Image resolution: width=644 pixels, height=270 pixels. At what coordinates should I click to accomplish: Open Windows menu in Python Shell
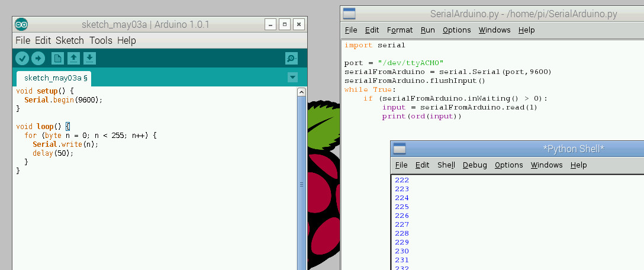(547, 165)
